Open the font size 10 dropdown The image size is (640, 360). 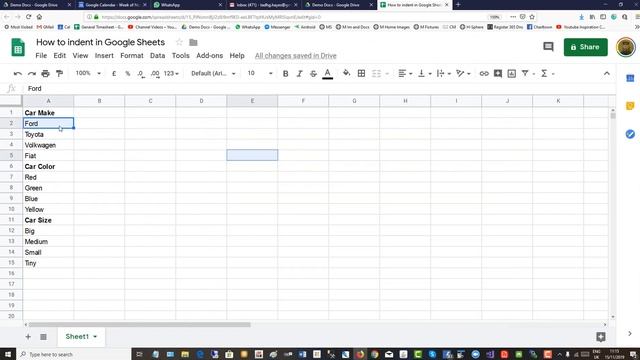point(260,73)
